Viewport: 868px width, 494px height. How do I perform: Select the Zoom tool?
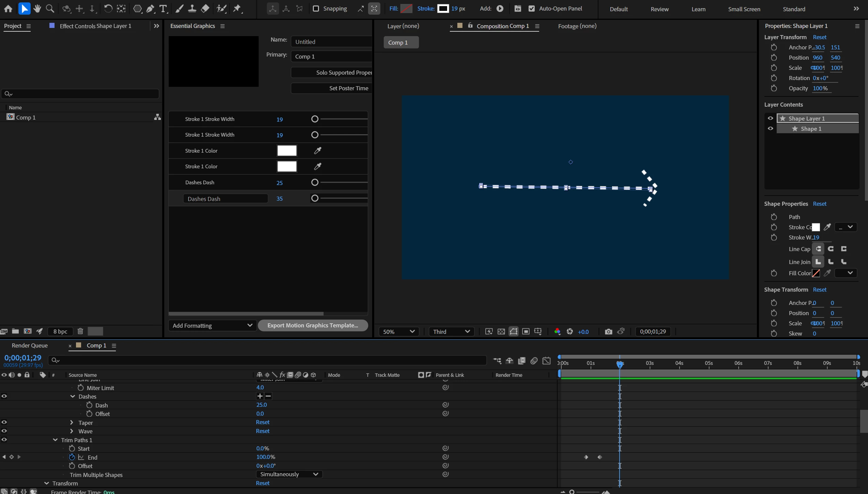pos(50,9)
